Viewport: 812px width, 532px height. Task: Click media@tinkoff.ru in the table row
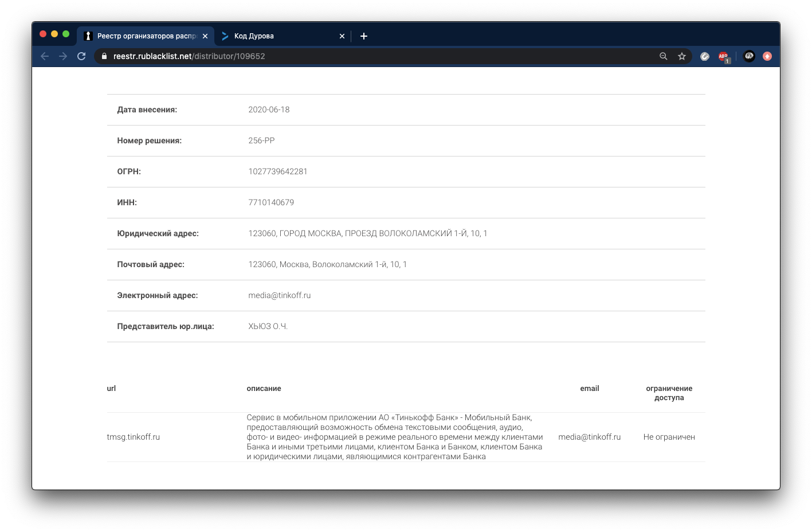(x=589, y=437)
